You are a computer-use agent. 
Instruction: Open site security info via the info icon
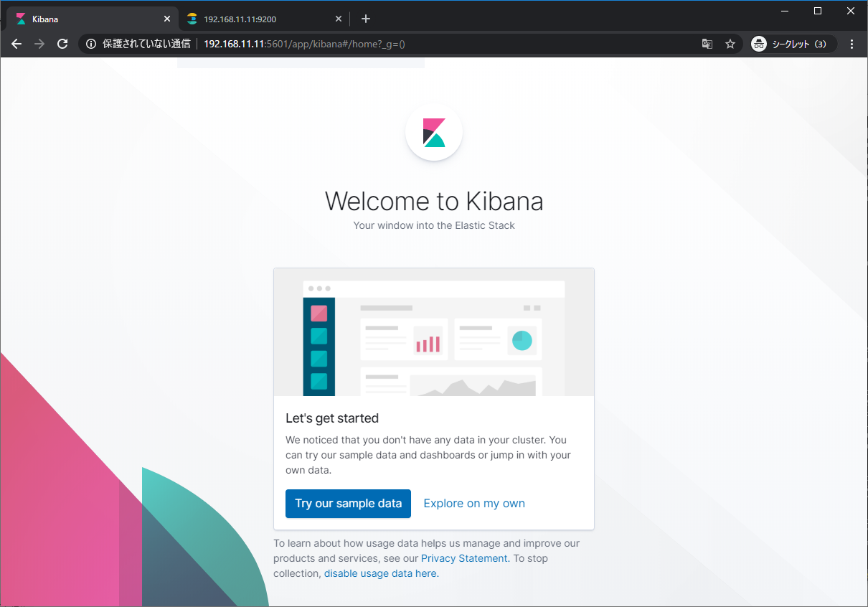pos(90,44)
